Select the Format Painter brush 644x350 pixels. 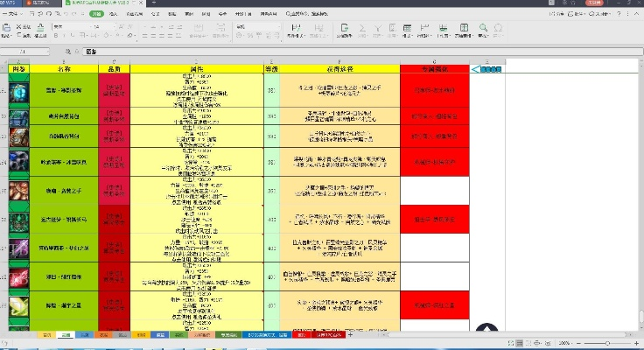40,28
